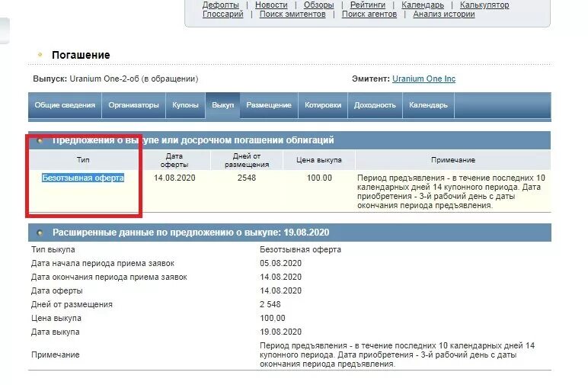This screenshot has height=385, width=588.
Task: Switch to the Организаторы tab
Action: [133, 105]
